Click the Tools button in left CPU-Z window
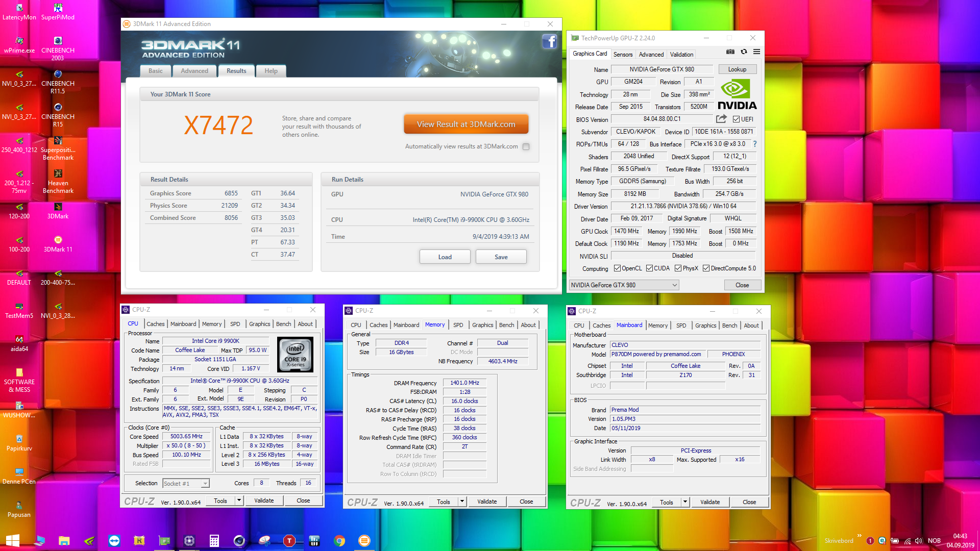The height and width of the screenshot is (551, 980). 220,501
